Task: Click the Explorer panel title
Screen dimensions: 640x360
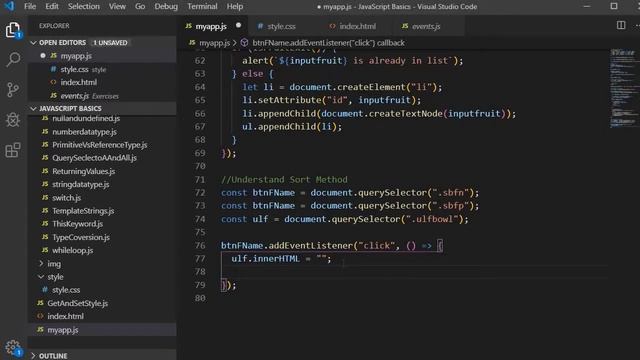Action: (54, 26)
